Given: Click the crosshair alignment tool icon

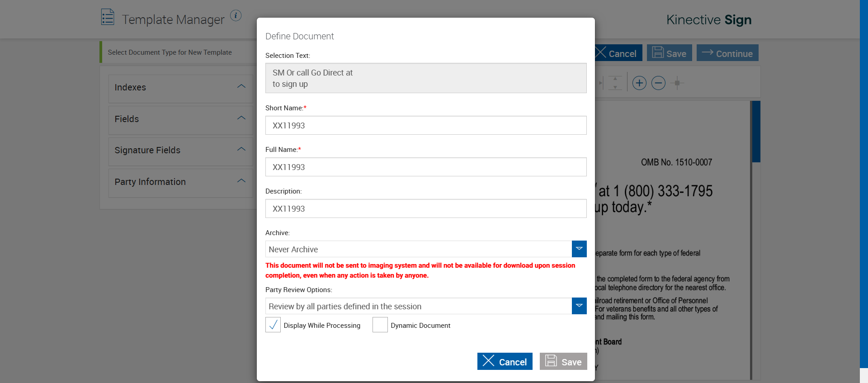Looking at the screenshot, I should click(x=677, y=83).
